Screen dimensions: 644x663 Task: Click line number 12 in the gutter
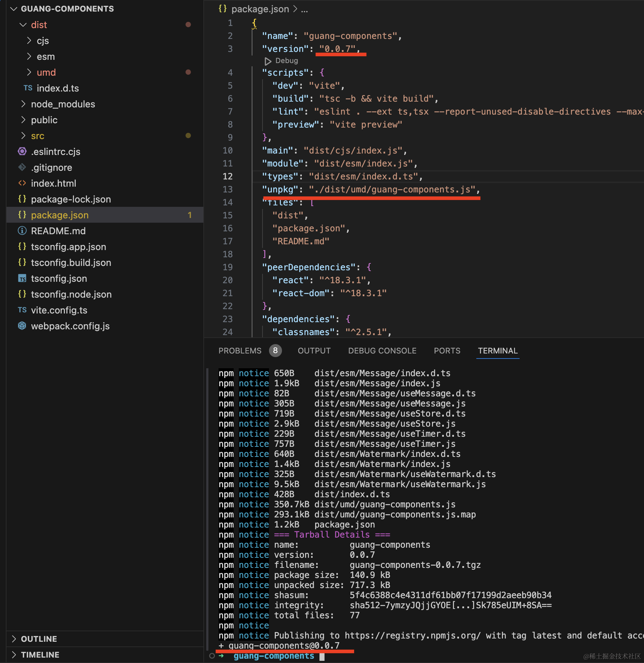[x=228, y=176]
